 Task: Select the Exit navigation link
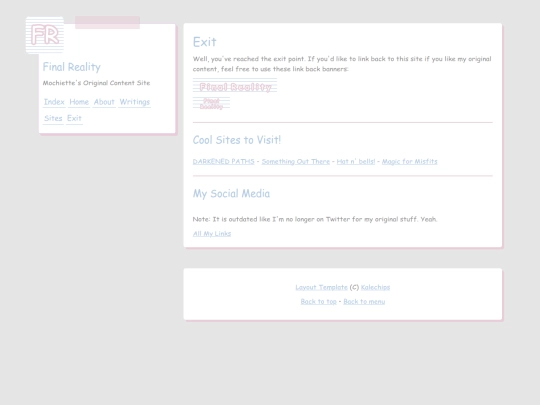74,118
